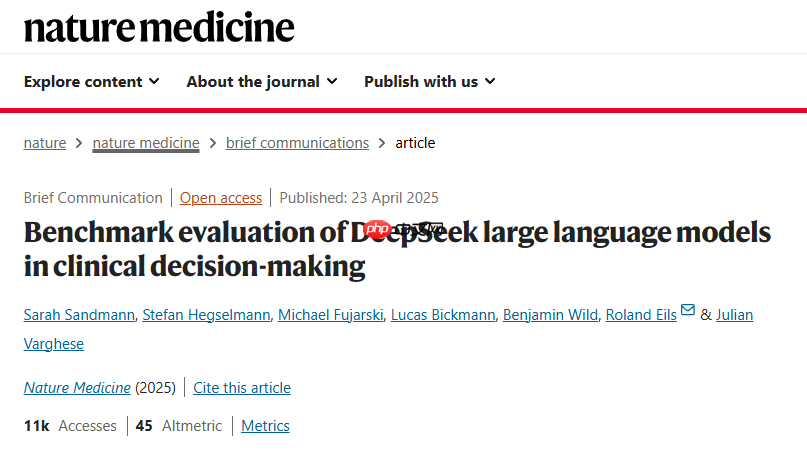Open nature medicine breadcrumb link
The height and width of the screenshot is (459, 807).
[146, 143]
